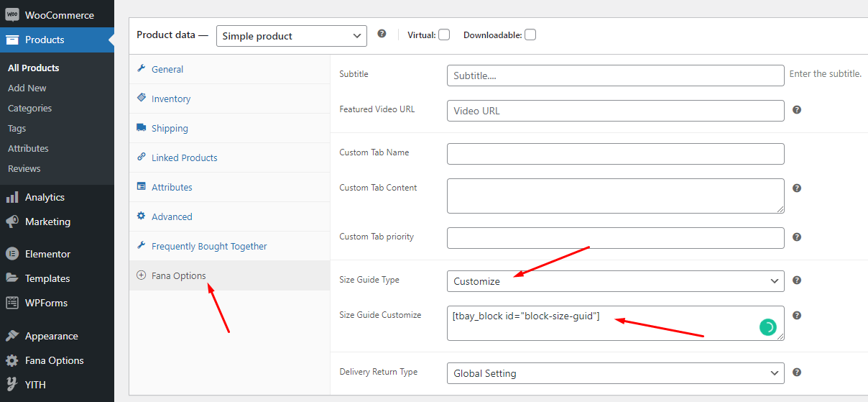868x402 pixels.
Task: Click the Appearance paintbrush icon
Action: coord(12,336)
